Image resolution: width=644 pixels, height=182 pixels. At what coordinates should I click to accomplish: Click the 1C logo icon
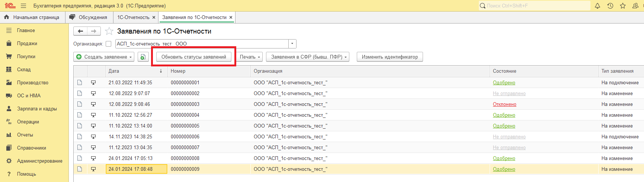[x=10, y=6]
